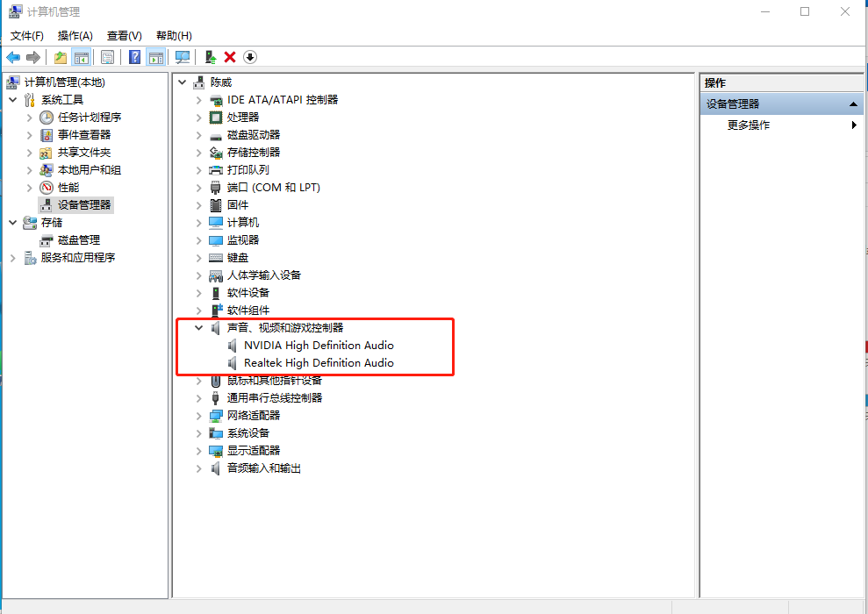868x614 pixels.
Task: Select 磁盘管理 in the left tree
Action: (78, 240)
